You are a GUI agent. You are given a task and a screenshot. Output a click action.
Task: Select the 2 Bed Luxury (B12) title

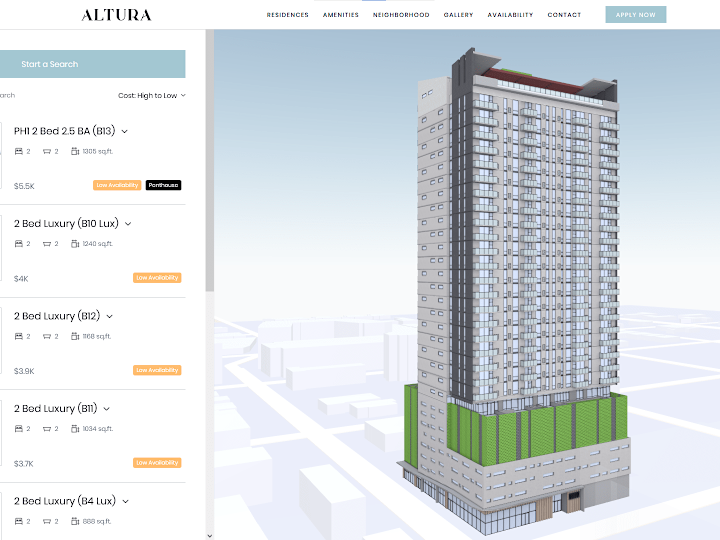[x=57, y=316]
